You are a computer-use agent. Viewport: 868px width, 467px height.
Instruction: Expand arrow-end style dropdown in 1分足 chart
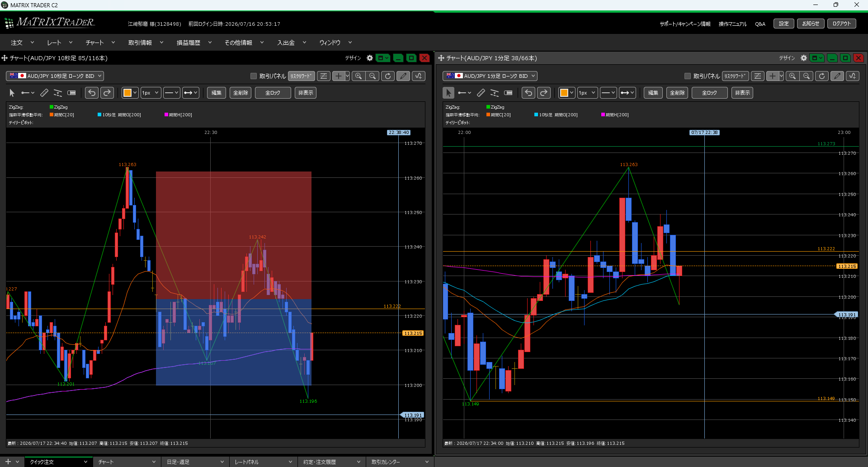627,93
